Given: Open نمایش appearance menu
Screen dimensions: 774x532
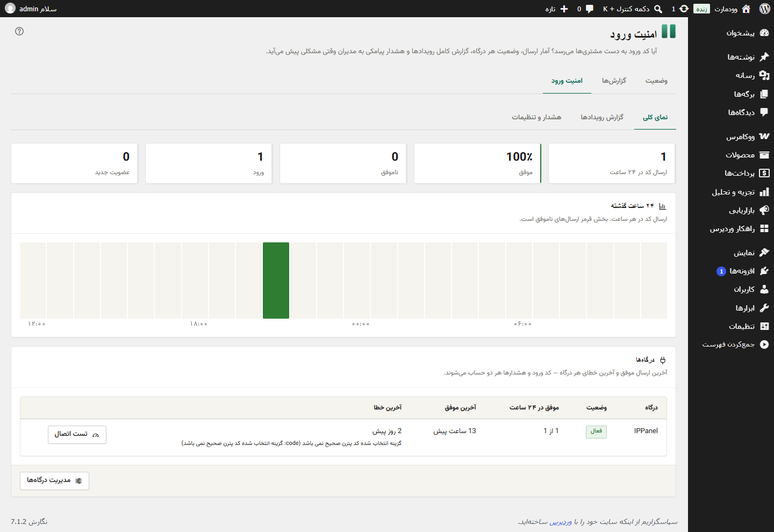Looking at the screenshot, I should [x=731, y=253].
